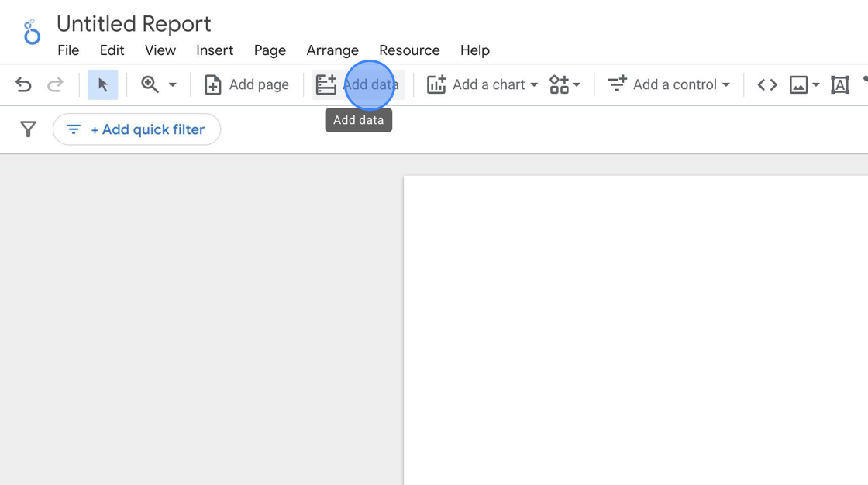Open the Help menu
The height and width of the screenshot is (485, 868).
(475, 50)
